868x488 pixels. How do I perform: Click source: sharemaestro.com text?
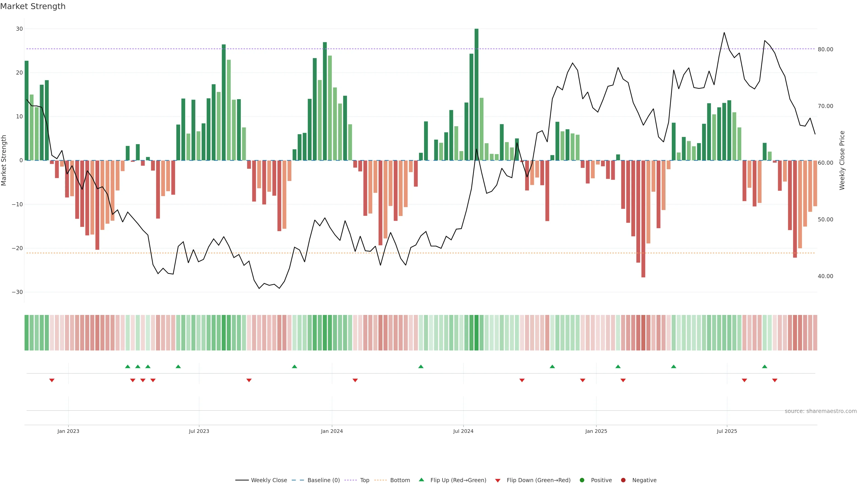click(x=821, y=411)
